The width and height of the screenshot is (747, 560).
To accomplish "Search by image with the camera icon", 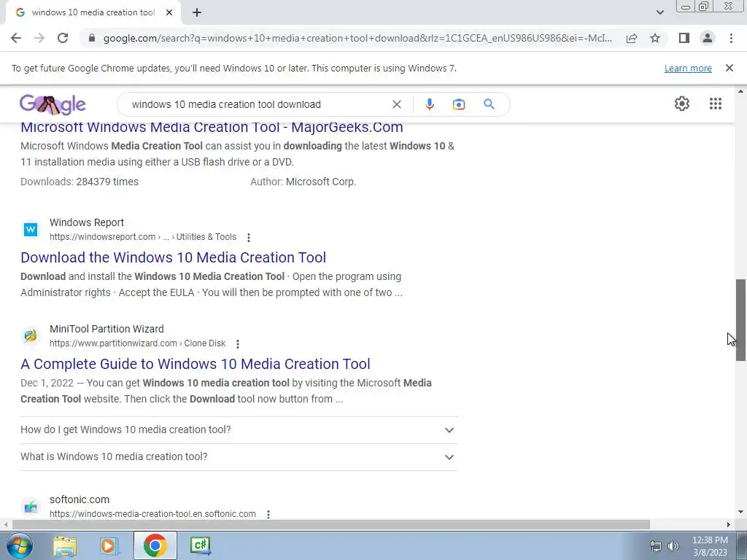I will pyautogui.click(x=459, y=104).
